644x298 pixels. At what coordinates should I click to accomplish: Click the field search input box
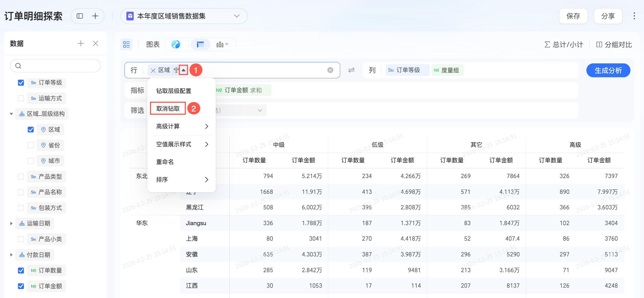(55, 66)
